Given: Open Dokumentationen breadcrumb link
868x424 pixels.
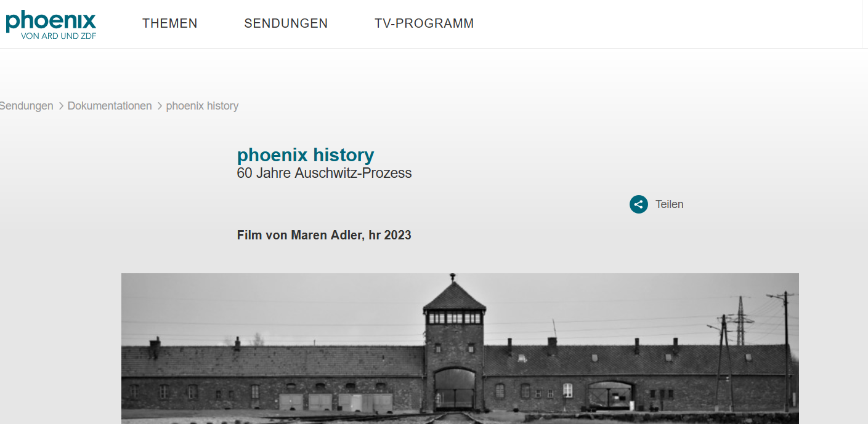Looking at the screenshot, I should click(x=110, y=106).
